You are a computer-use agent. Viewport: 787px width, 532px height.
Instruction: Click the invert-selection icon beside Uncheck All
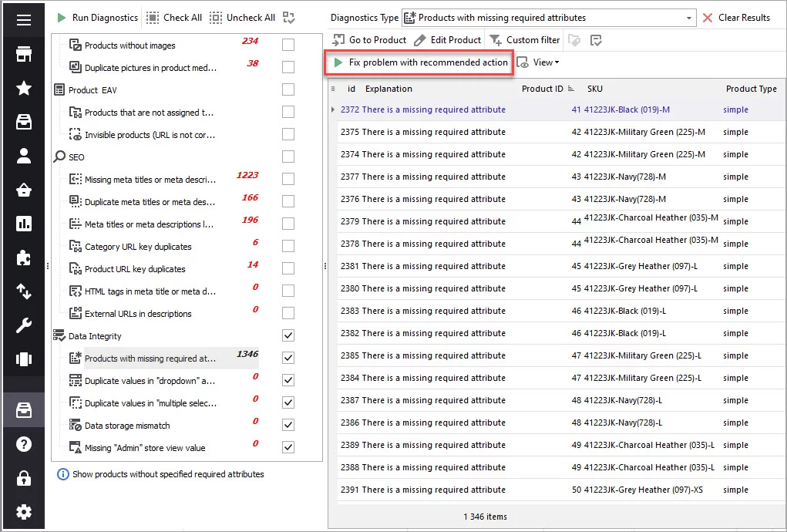[288, 18]
